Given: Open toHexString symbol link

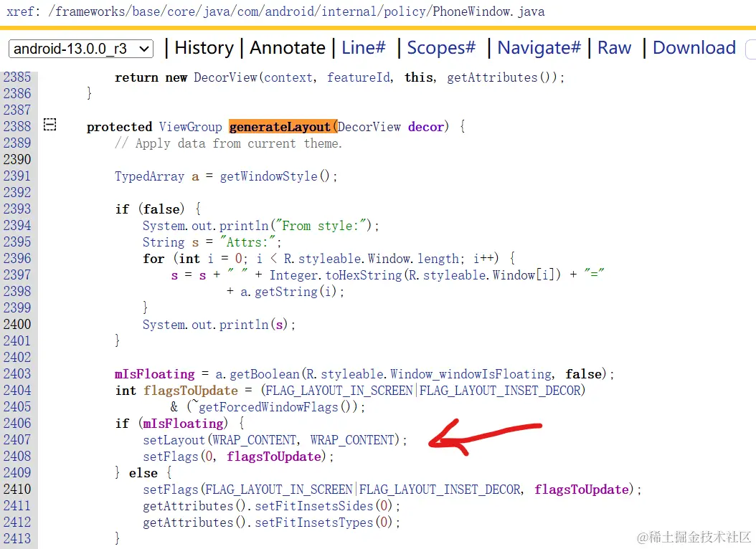Looking at the screenshot, I should click(364, 275).
